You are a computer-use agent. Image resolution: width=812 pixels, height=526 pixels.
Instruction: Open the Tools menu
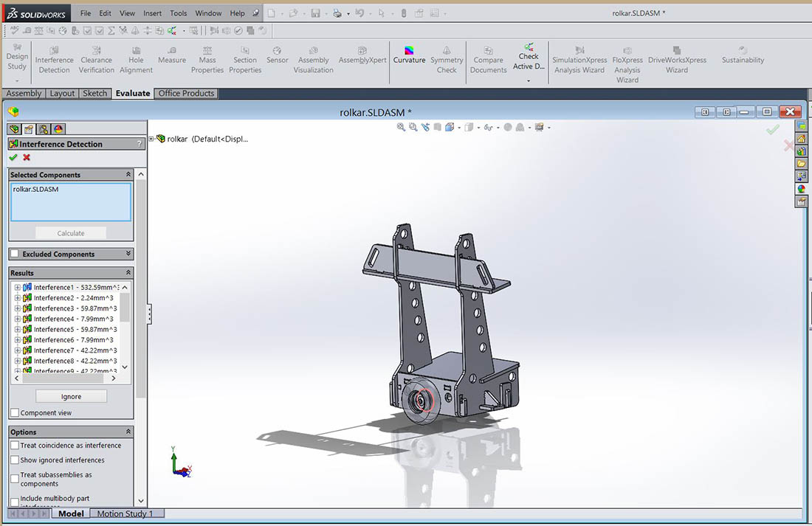[x=179, y=13]
